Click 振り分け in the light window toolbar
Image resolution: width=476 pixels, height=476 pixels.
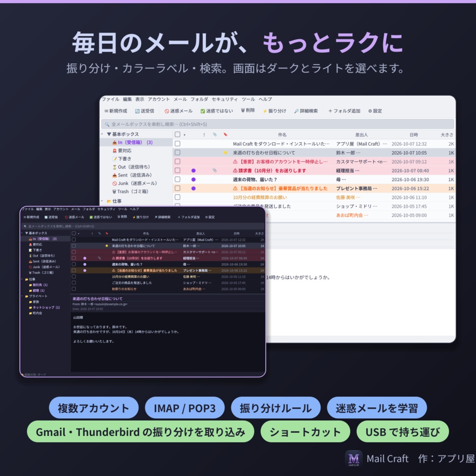click(274, 111)
